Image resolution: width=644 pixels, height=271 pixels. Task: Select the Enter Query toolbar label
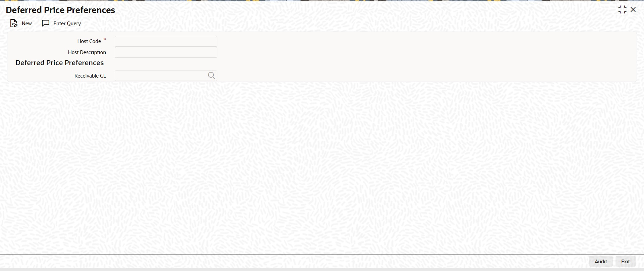point(67,24)
